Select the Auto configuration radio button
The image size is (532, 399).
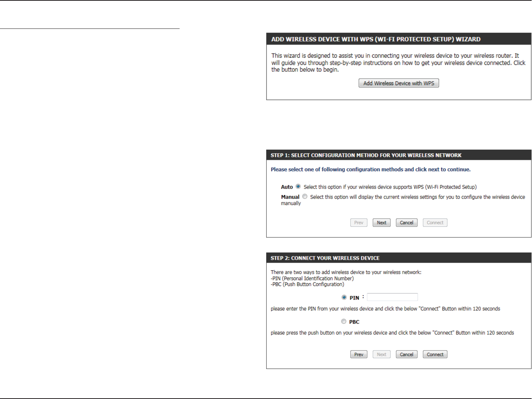click(298, 186)
